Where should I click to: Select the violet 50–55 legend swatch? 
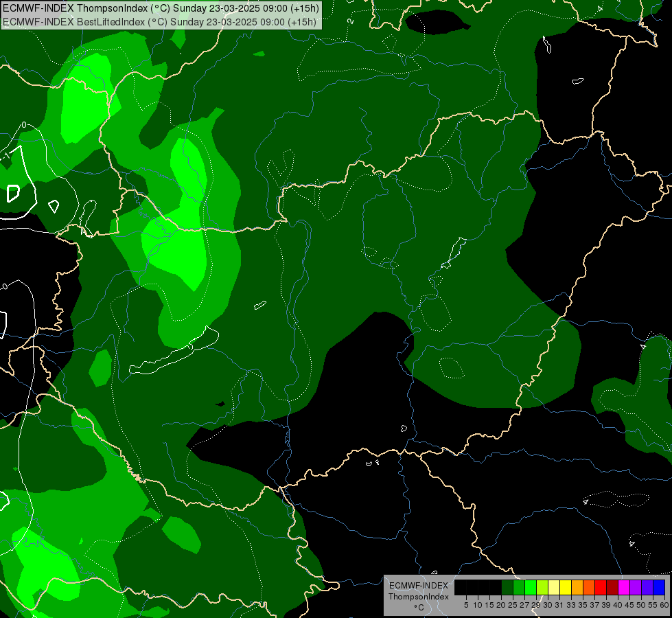(647, 587)
